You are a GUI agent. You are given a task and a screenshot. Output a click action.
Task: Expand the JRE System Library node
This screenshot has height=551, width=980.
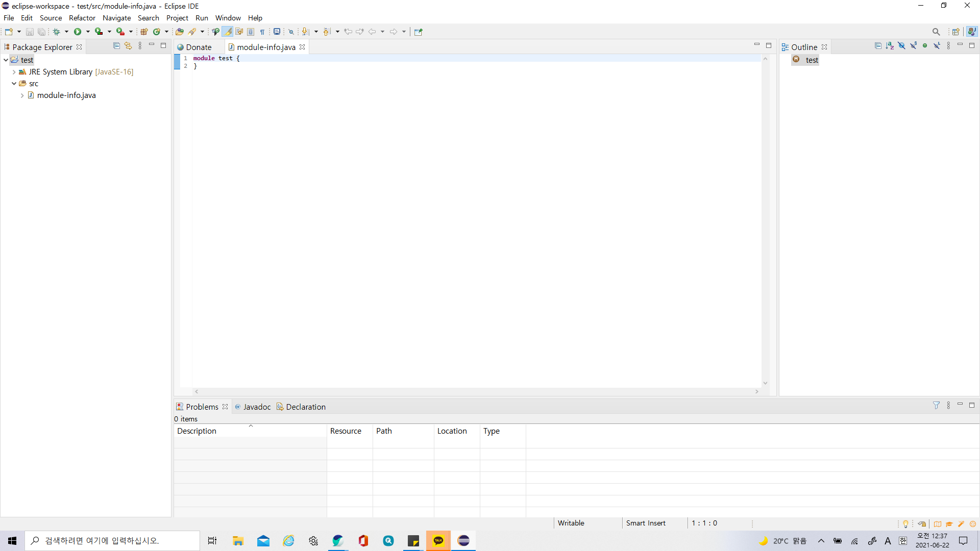[x=14, y=72]
